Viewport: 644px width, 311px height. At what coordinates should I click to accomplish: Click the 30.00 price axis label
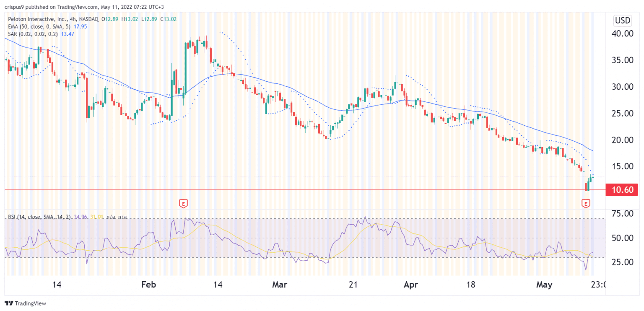tap(622, 87)
